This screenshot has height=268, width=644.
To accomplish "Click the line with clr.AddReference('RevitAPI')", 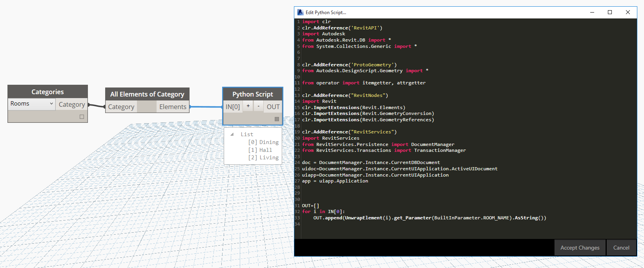I will pyautogui.click(x=342, y=28).
